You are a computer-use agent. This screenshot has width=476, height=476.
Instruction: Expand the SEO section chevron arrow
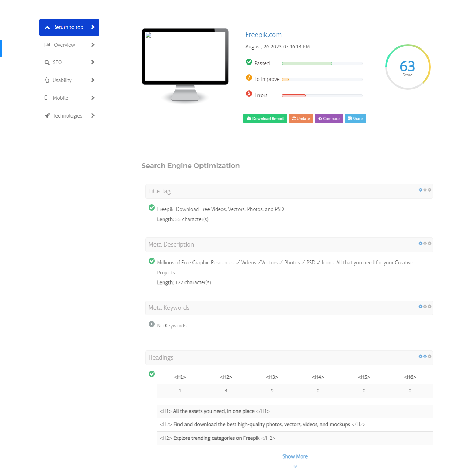pos(92,62)
